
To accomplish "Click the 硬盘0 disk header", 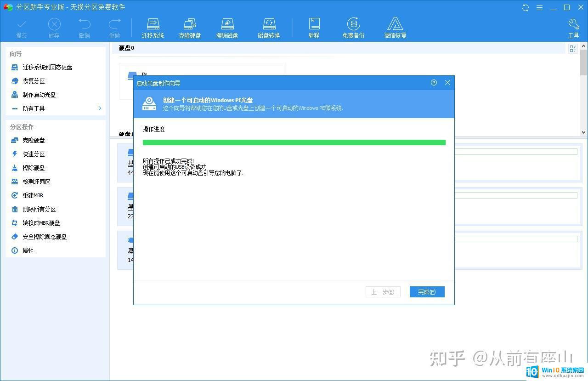I will 126,48.
